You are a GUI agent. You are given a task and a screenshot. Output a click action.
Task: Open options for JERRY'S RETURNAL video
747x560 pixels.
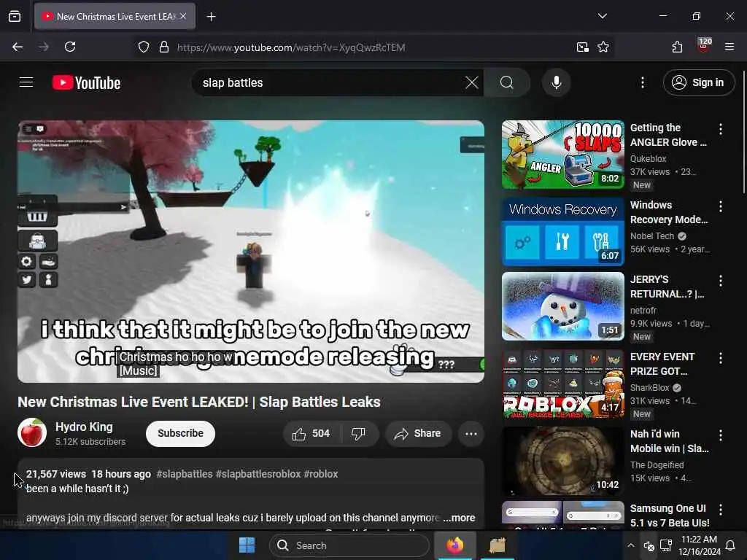click(x=720, y=281)
